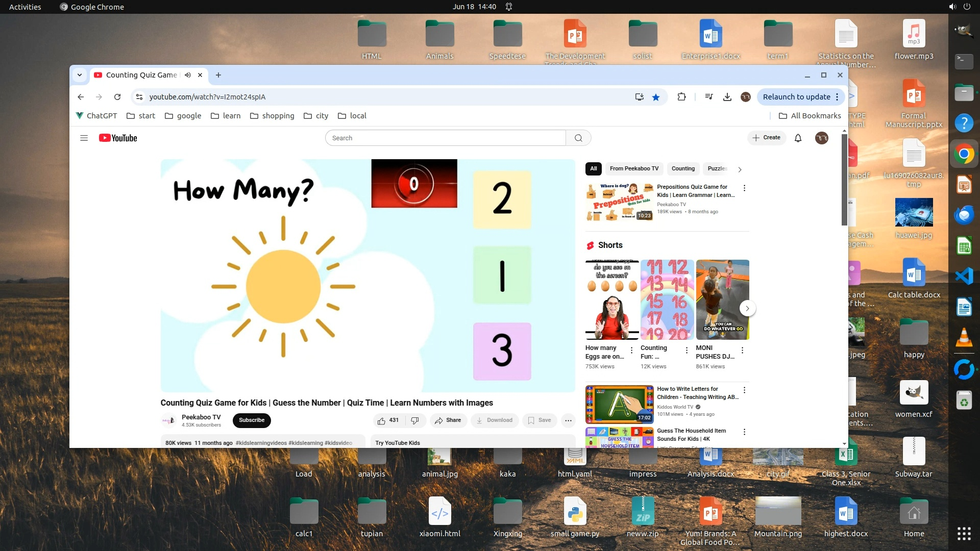Open more actions menu below video
Viewport: 980px width, 551px height.
568,420
